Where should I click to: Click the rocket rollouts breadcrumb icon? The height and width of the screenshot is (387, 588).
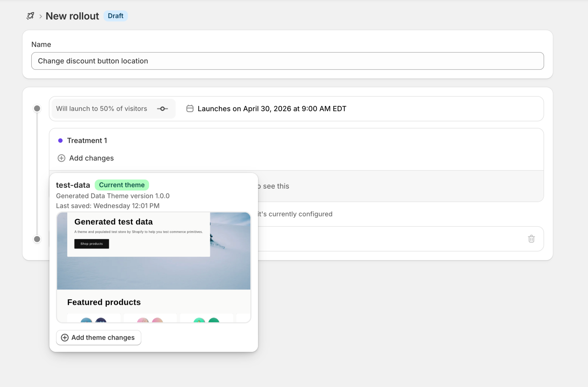pos(30,16)
